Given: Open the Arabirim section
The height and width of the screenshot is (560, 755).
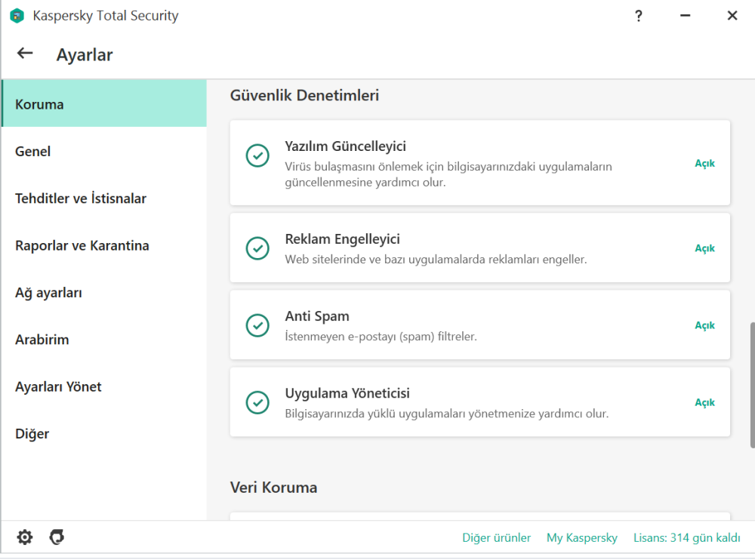Looking at the screenshot, I should pyautogui.click(x=104, y=340).
